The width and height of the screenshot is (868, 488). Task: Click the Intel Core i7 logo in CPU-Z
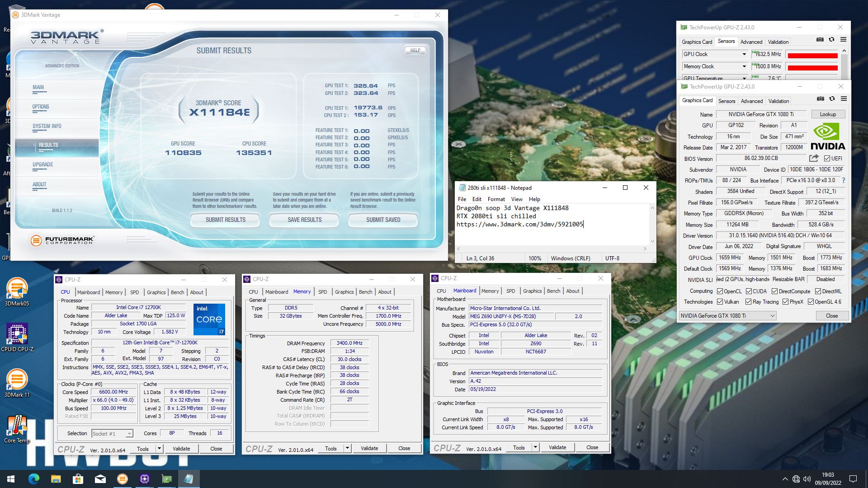pos(209,319)
